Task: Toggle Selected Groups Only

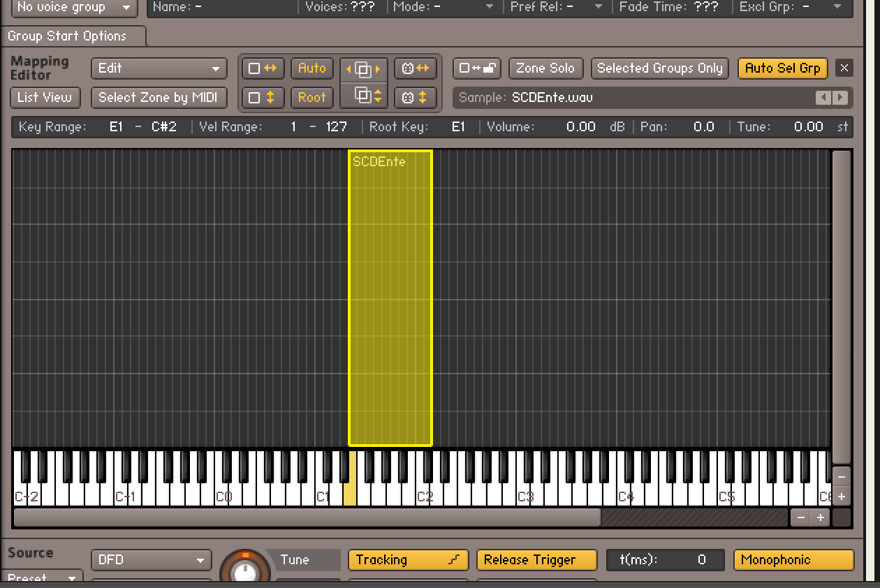Action: coord(659,68)
